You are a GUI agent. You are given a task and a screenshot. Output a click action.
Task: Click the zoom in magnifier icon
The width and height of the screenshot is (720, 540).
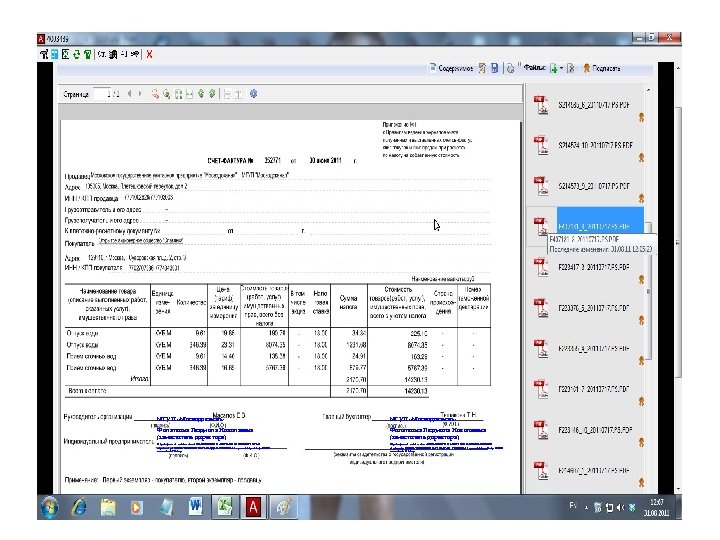(x=167, y=94)
